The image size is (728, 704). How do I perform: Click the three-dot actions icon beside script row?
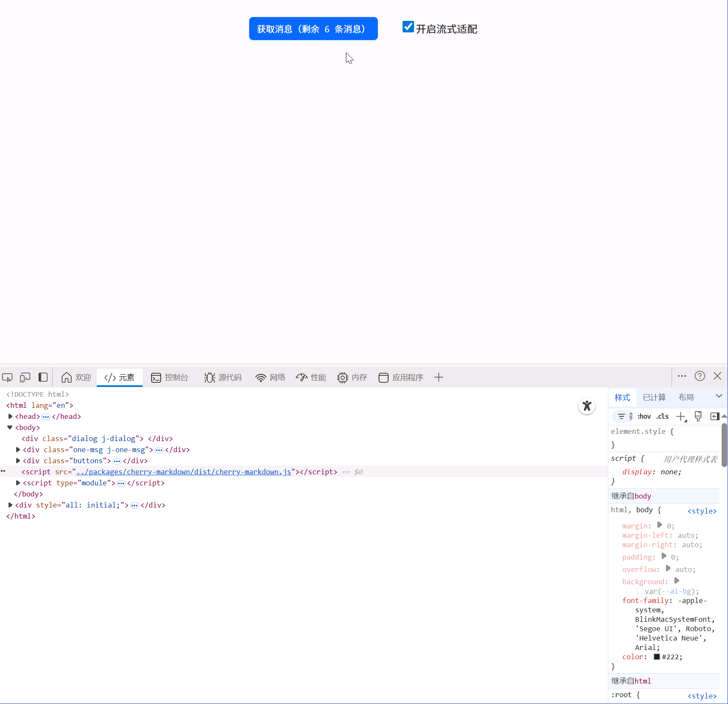(3, 471)
